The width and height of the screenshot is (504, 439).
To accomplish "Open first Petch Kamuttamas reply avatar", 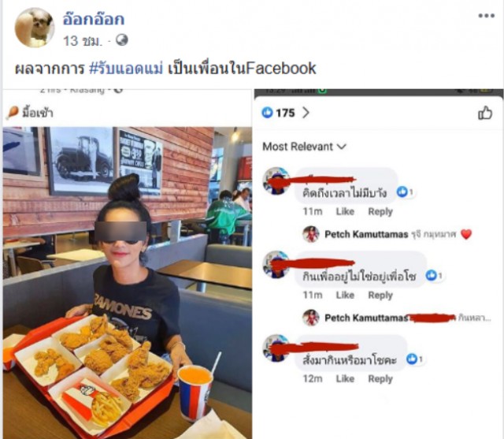I will tap(311, 234).
